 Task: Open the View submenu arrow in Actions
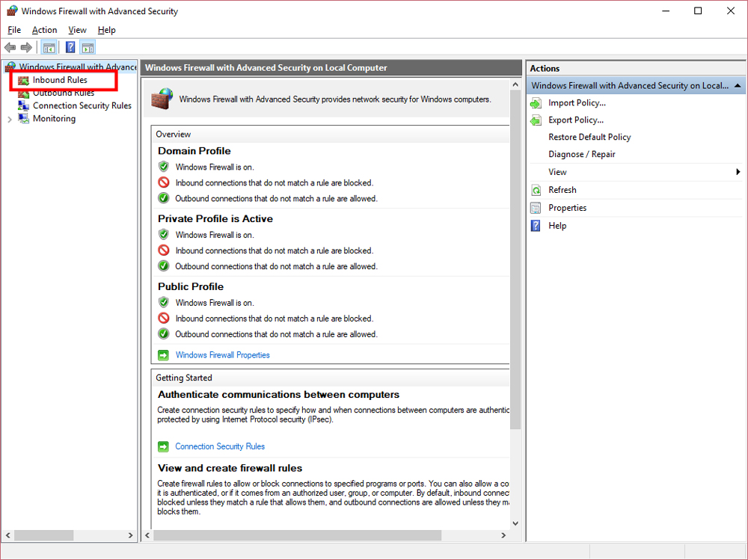(x=738, y=172)
